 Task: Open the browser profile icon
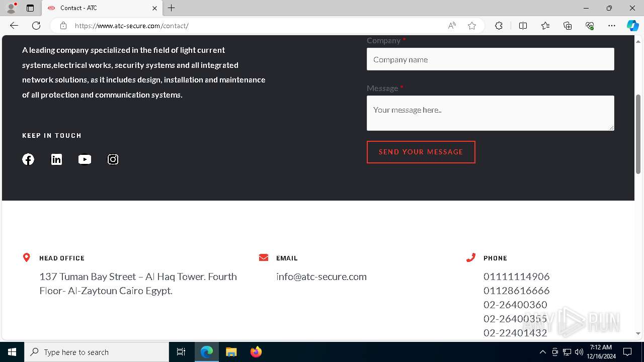(11, 8)
